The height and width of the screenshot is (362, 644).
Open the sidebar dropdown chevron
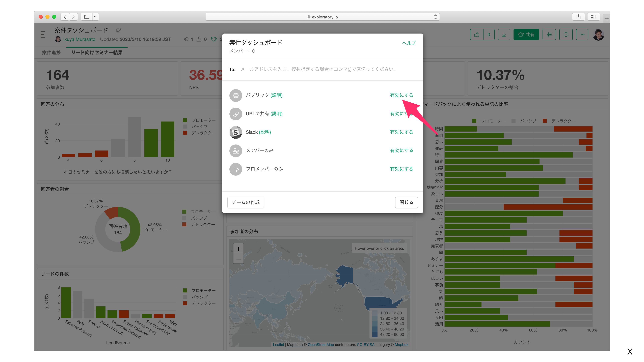click(95, 17)
